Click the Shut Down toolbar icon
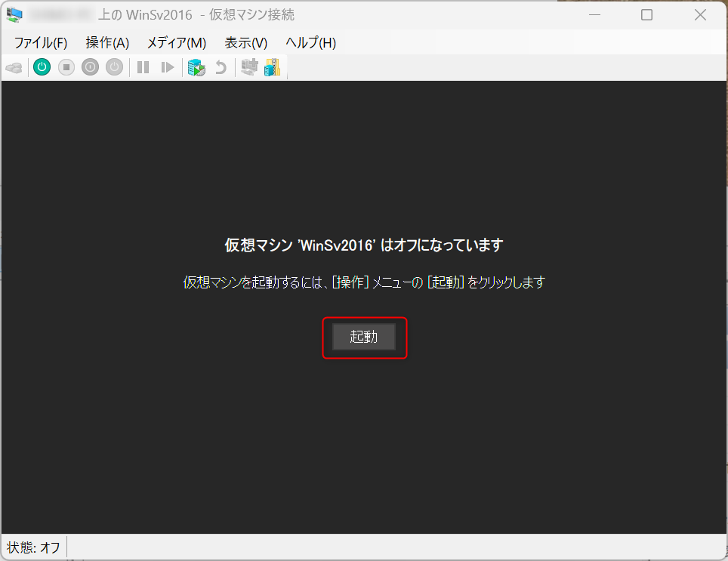The image size is (728, 561). (x=90, y=67)
